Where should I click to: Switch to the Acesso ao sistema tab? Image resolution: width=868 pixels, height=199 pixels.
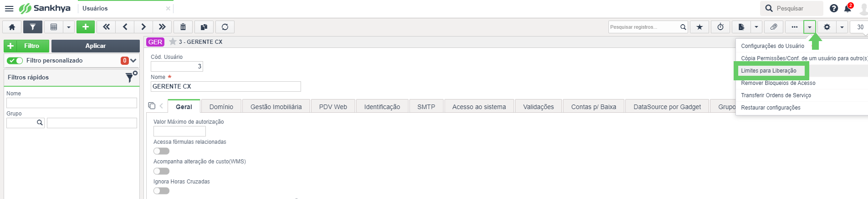click(479, 107)
